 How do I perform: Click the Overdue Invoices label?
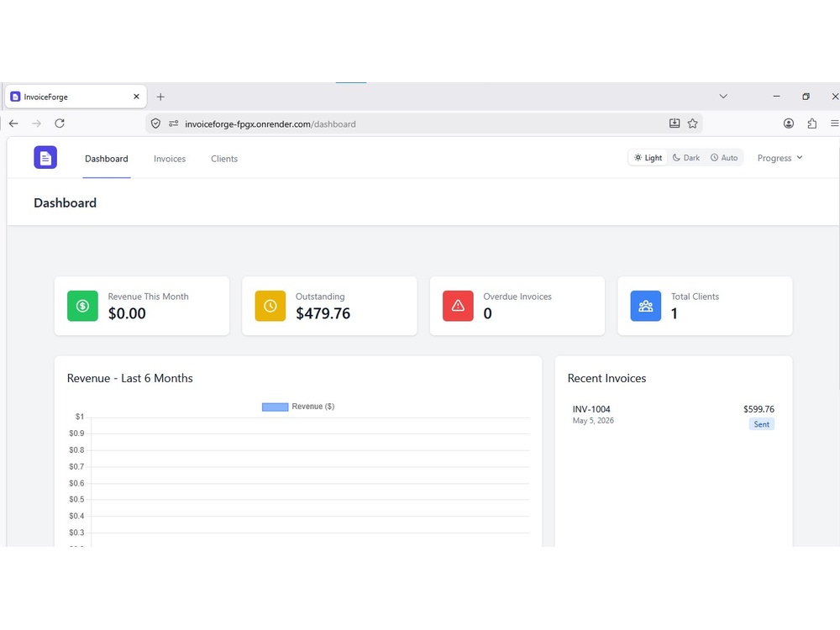(517, 297)
